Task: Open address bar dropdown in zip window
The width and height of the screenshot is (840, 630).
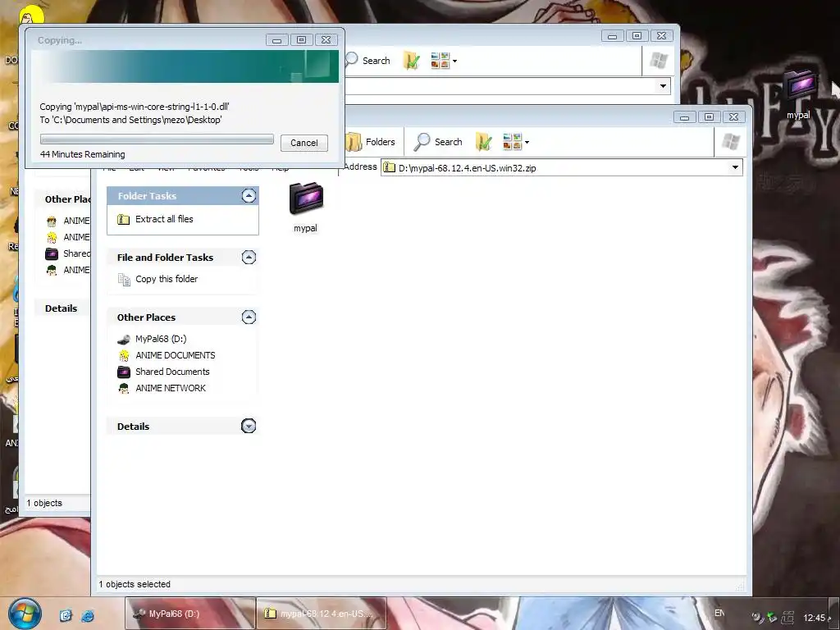Action: pyautogui.click(x=736, y=167)
